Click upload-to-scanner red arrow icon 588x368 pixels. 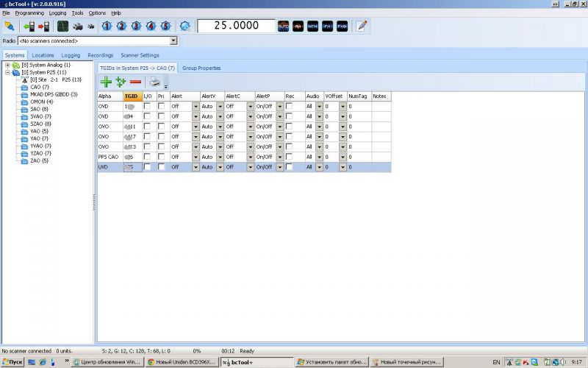pos(43,26)
